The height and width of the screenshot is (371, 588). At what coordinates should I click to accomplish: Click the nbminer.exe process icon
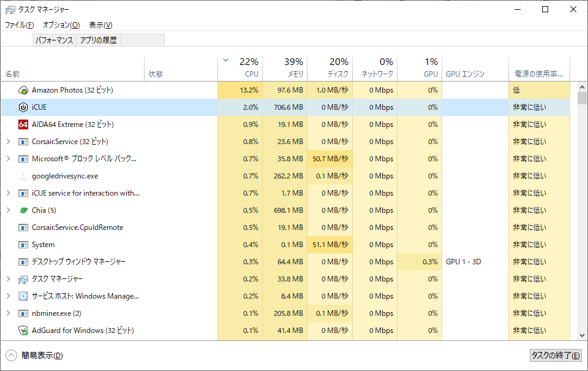[x=23, y=313]
